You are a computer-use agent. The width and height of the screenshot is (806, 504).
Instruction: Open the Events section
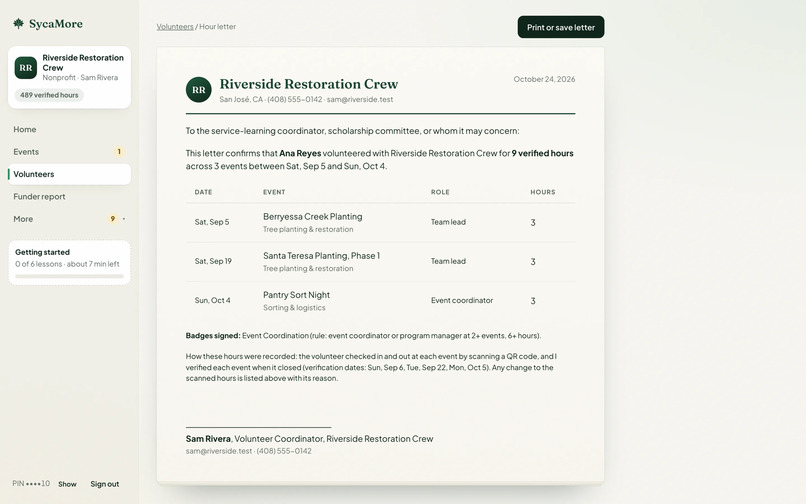69,152
